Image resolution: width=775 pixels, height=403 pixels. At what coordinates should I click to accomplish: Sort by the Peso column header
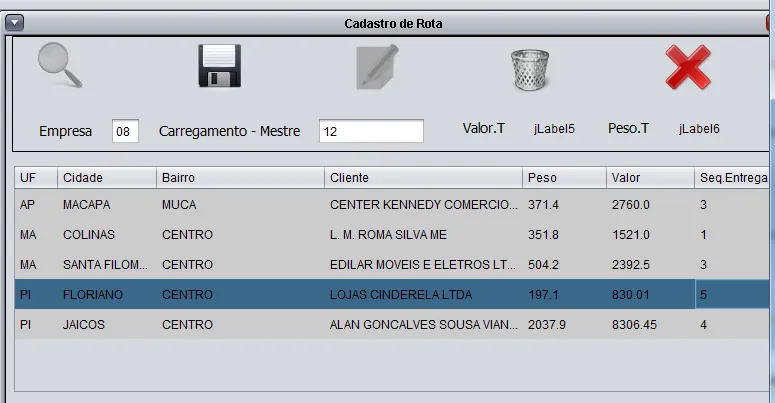click(x=564, y=178)
